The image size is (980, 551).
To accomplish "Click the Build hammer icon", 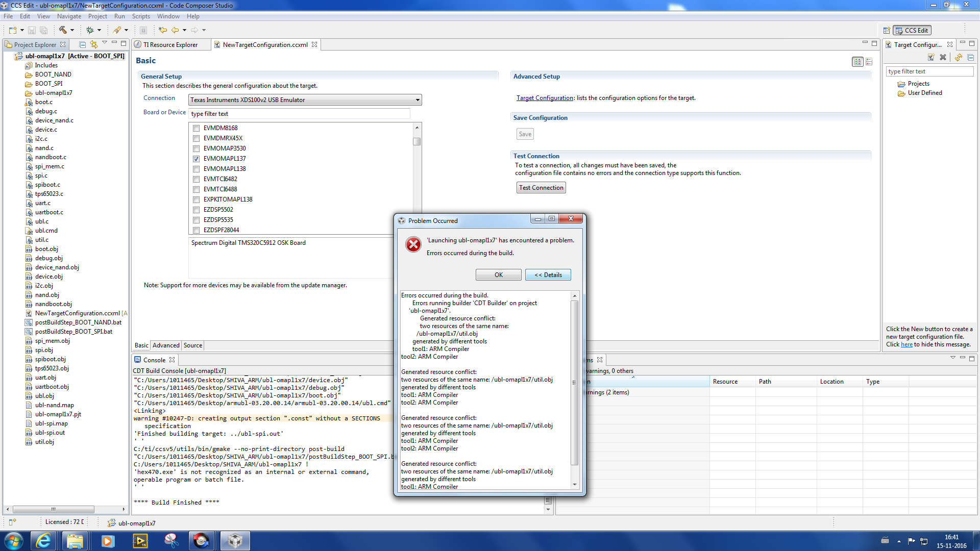I will 63,30.
